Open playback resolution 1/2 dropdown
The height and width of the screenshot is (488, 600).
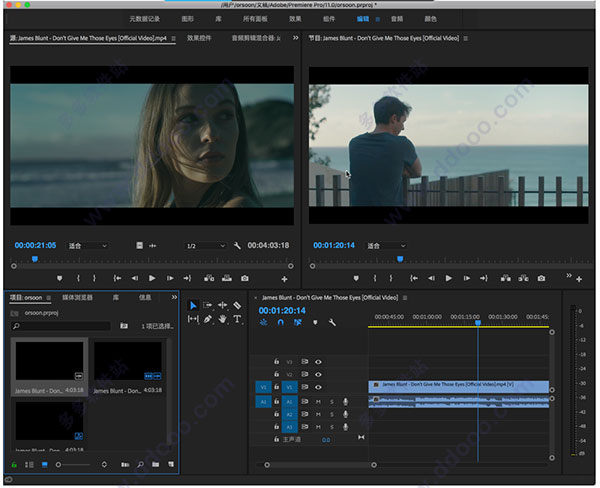tap(206, 246)
